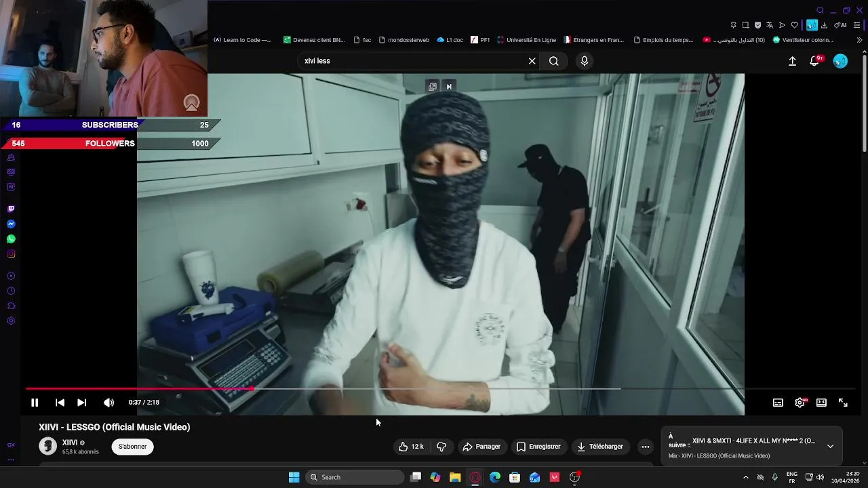This screenshot has height=488, width=868.
Task: Open more actions three-dots menu
Action: [x=645, y=447]
